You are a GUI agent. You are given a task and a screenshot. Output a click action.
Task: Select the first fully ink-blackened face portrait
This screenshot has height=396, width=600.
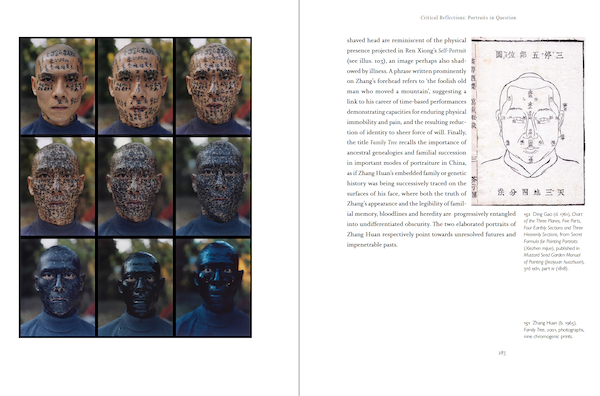point(58,287)
